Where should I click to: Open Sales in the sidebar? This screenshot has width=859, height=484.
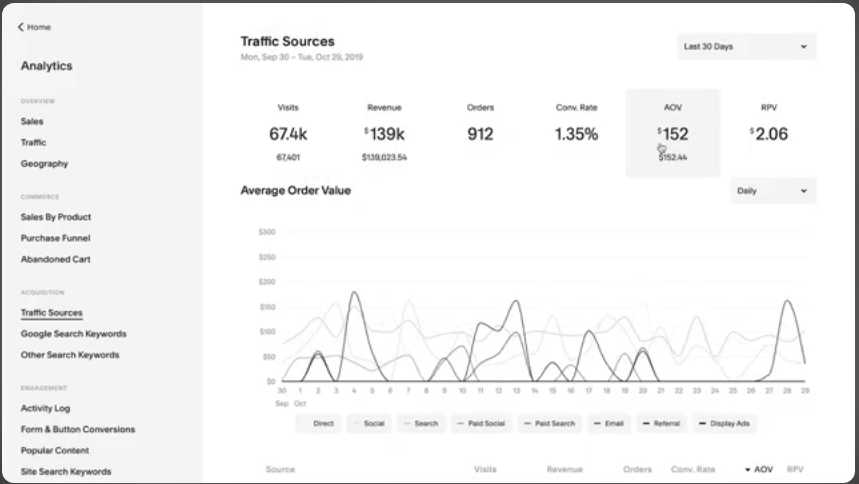[x=32, y=121]
